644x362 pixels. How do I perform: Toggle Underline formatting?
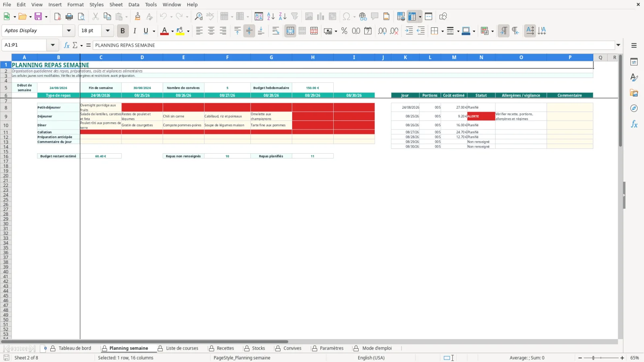[x=146, y=31]
